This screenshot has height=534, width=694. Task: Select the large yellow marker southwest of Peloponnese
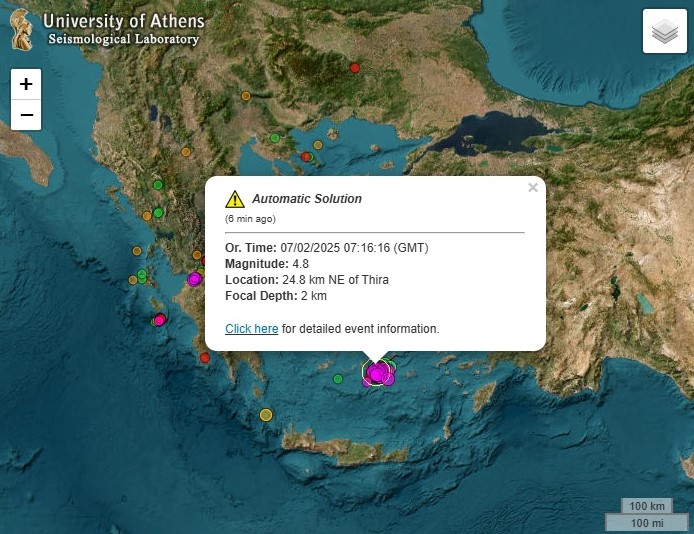(x=266, y=415)
